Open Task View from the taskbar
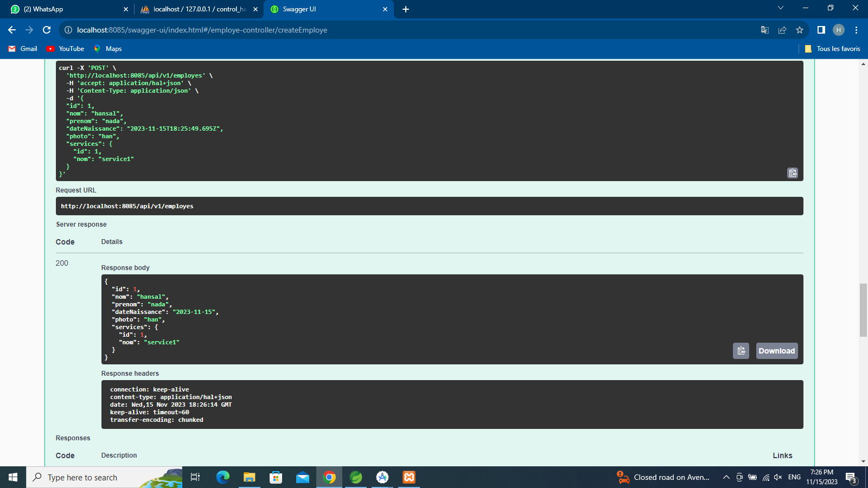The height and width of the screenshot is (488, 868). [x=195, y=477]
